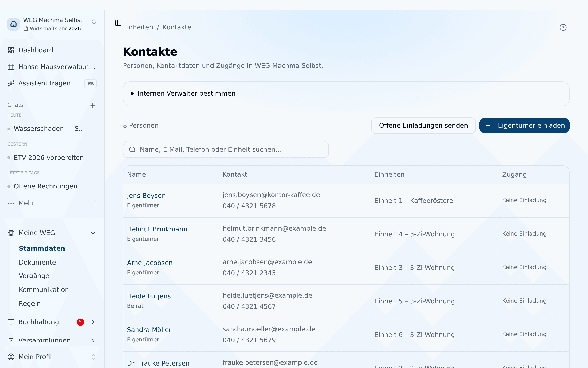Collapse the Meine WEG section chevron

click(93, 233)
